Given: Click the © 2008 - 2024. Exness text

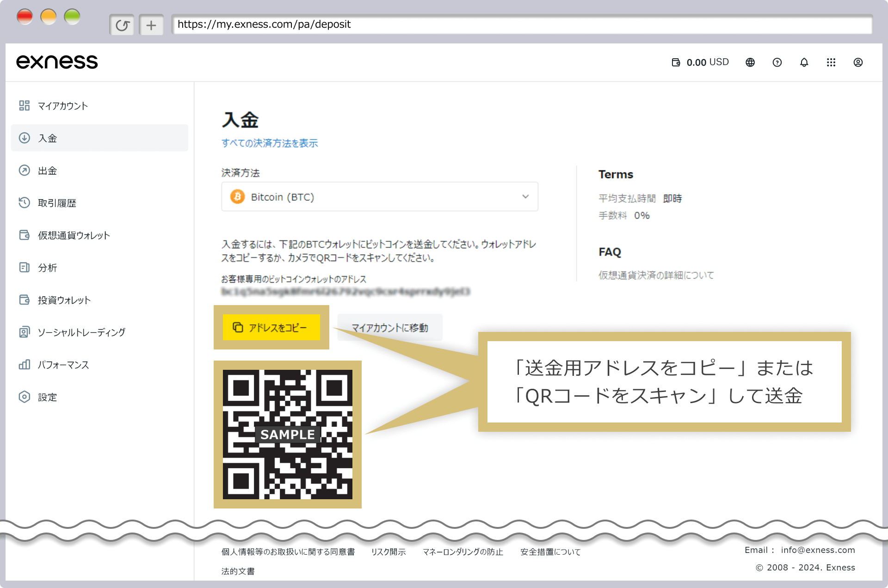Looking at the screenshot, I should pyautogui.click(x=805, y=568).
